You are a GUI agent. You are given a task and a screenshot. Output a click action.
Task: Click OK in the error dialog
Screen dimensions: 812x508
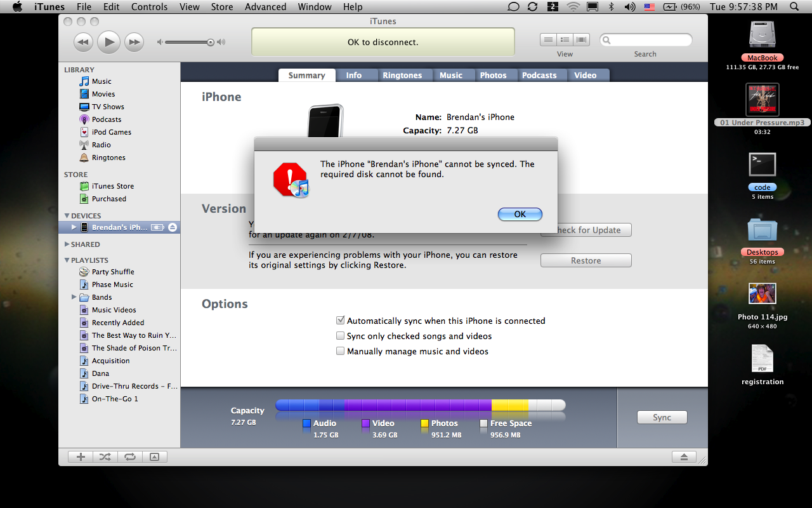pyautogui.click(x=520, y=214)
